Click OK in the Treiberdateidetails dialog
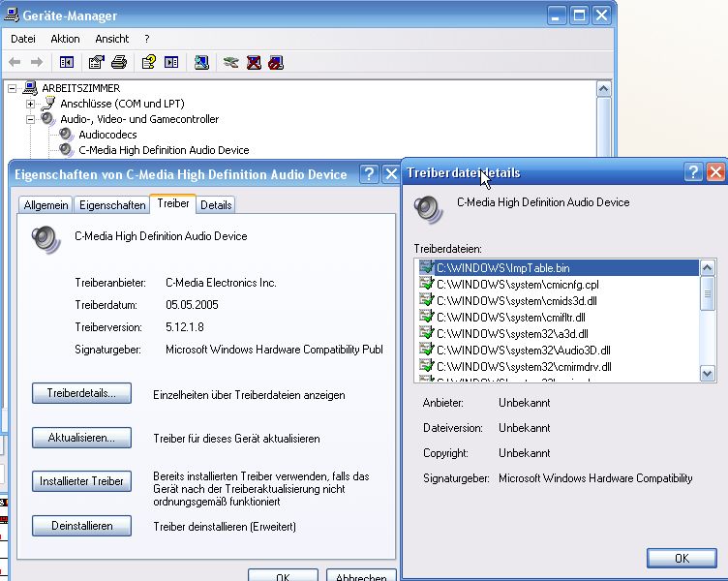Viewport: 728px width, 581px height. [682, 558]
